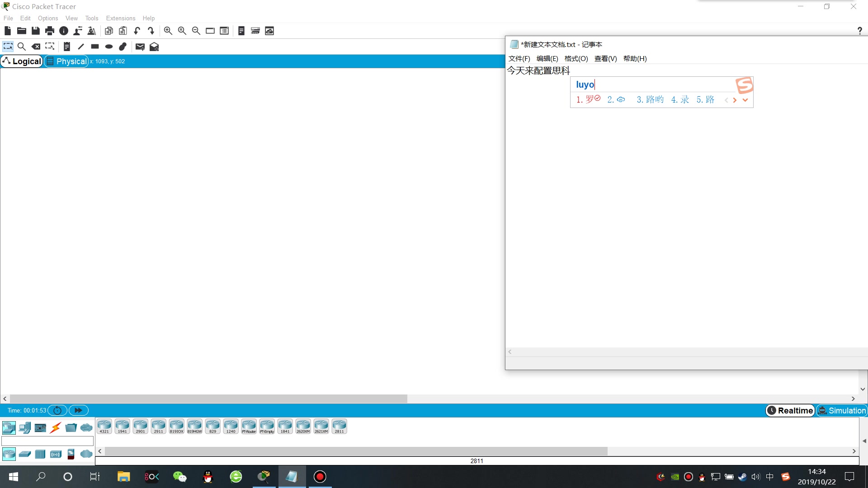This screenshot has height=488, width=868.
Task: Open the drawing palette rectangle icon
Action: tap(210, 31)
